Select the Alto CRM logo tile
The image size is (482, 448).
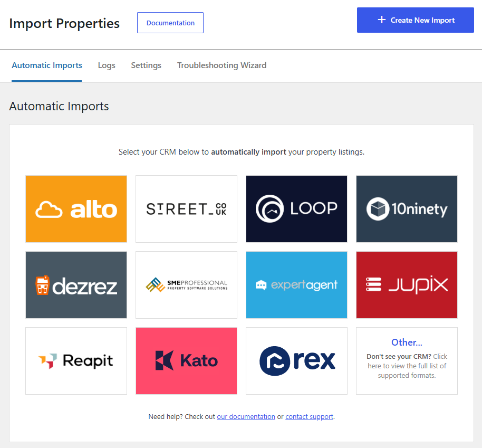coord(76,209)
